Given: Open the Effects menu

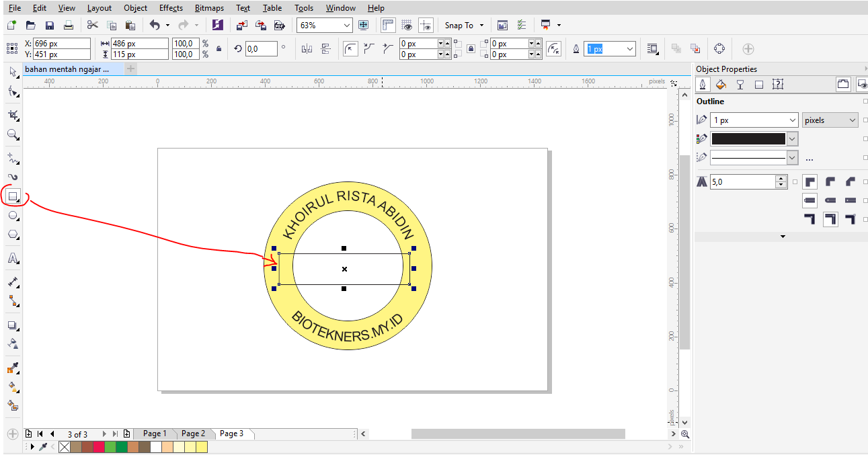Looking at the screenshot, I should [x=171, y=8].
